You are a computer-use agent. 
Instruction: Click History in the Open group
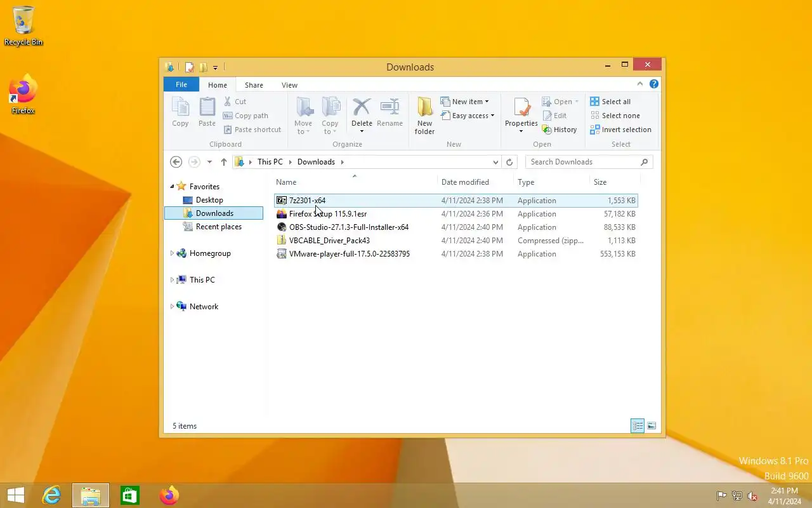pos(560,130)
